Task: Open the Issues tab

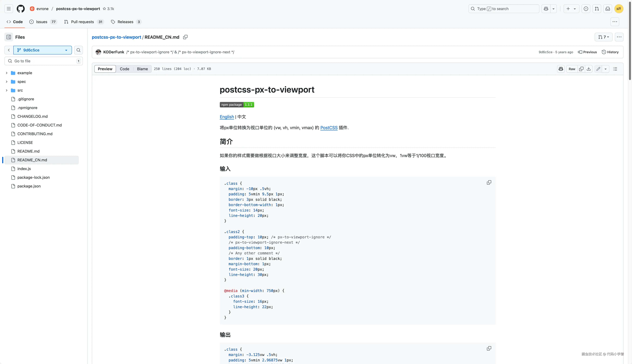Action: [x=42, y=22]
